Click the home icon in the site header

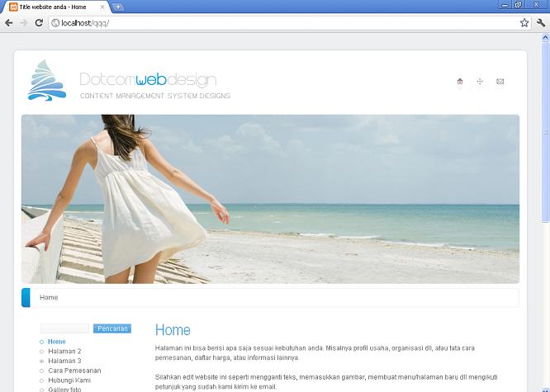(x=460, y=82)
